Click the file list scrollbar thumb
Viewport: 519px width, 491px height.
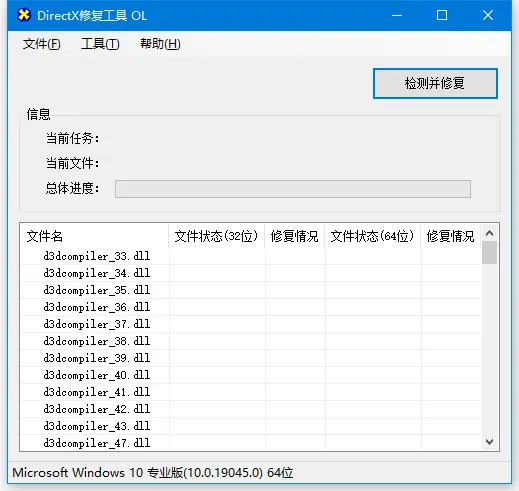coord(489,253)
